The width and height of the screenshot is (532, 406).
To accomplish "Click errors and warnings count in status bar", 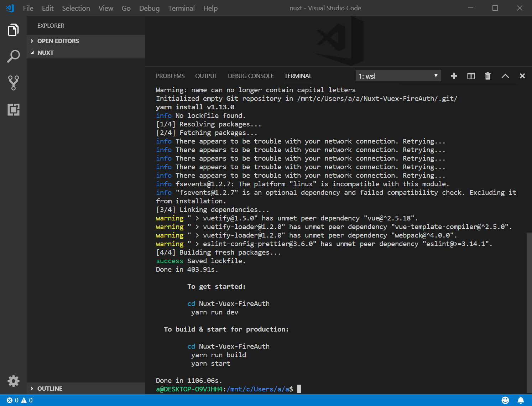I will 20,400.
